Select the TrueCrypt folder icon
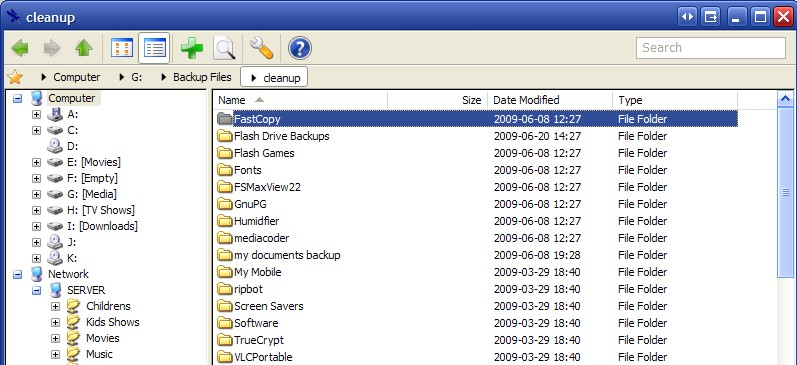797x365 pixels. pyautogui.click(x=225, y=340)
